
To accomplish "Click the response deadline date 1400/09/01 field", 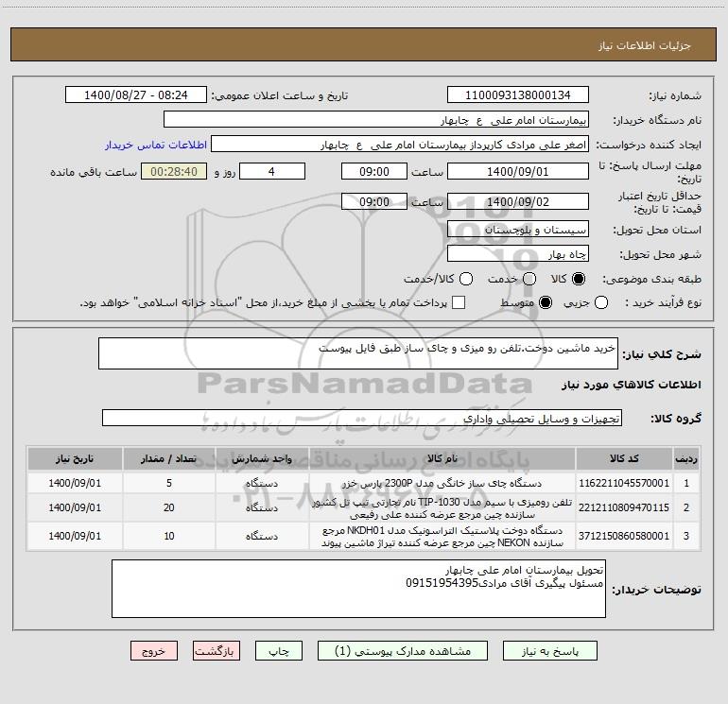I will tap(518, 171).
